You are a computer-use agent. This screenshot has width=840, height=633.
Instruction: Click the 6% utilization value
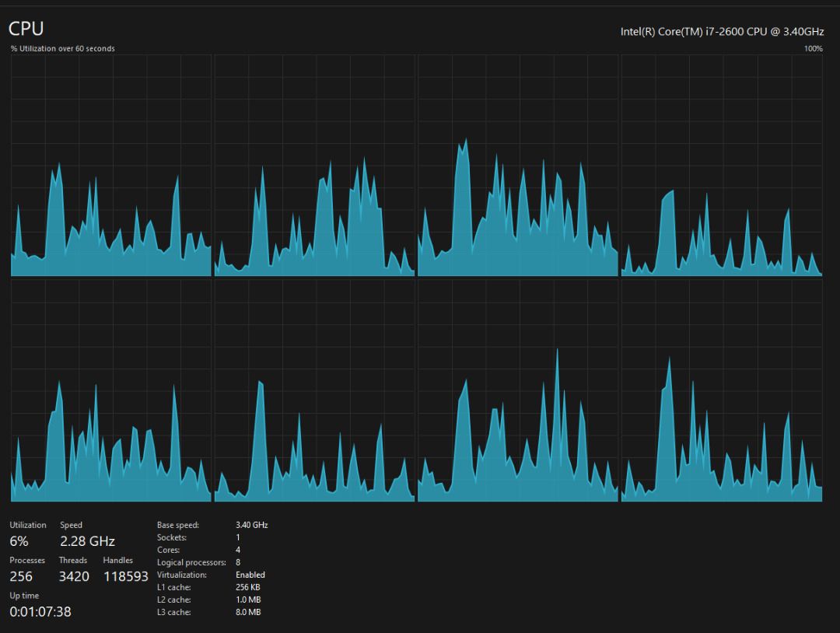[19, 541]
